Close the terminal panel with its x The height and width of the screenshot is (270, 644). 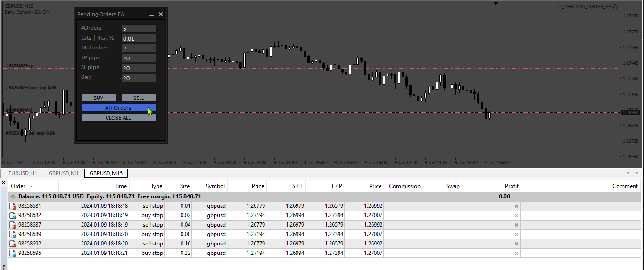[x=4, y=182]
